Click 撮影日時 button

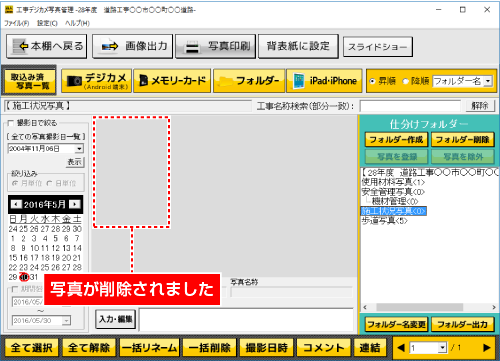pyautogui.click(x=266, y=348)
